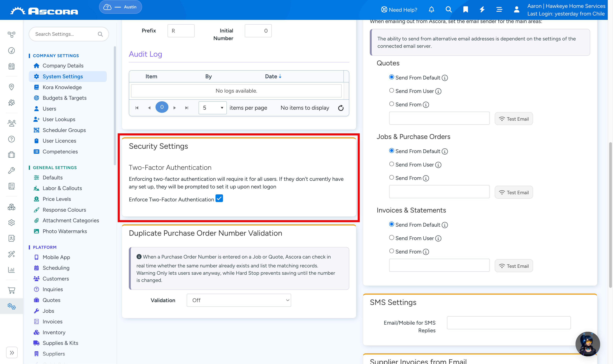Expand the left sidebar with double-chevron button
Viewport: 613px width, 364px height.
(x=12, y=353)
